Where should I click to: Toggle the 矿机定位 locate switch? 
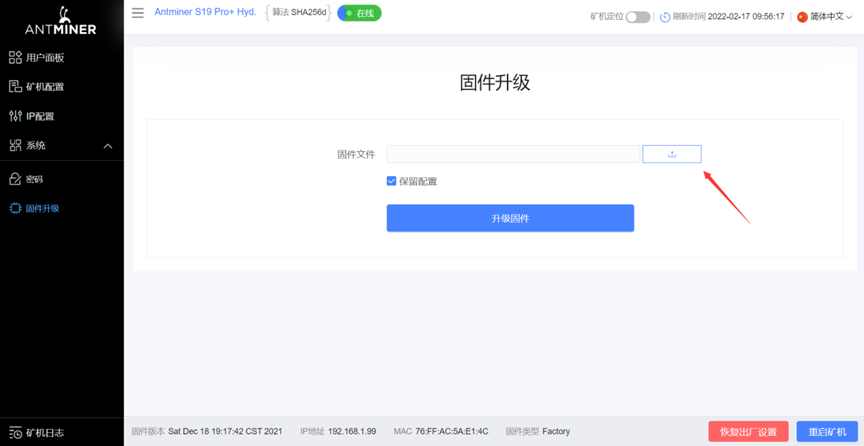tap(638, 17)
